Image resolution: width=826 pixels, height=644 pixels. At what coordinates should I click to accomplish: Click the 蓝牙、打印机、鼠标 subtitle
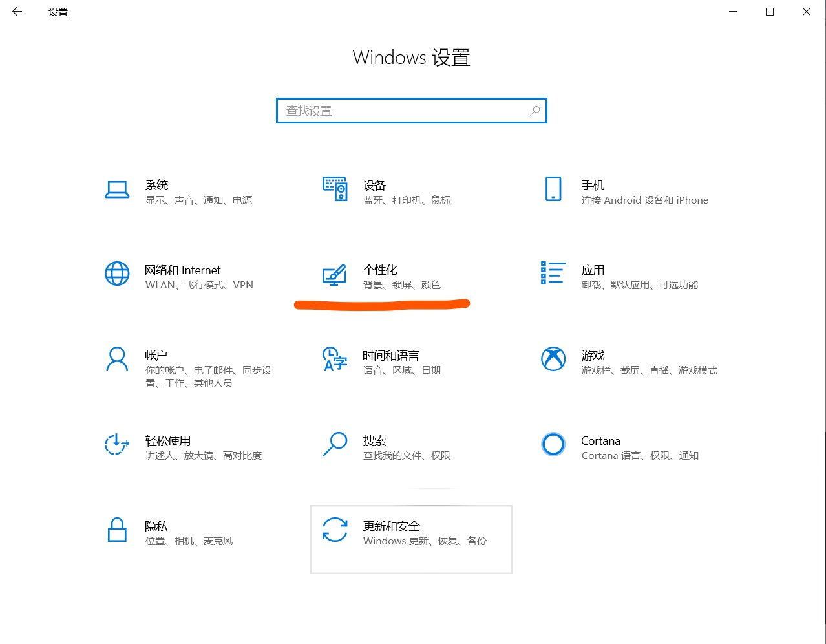click(x=407, y=200)
